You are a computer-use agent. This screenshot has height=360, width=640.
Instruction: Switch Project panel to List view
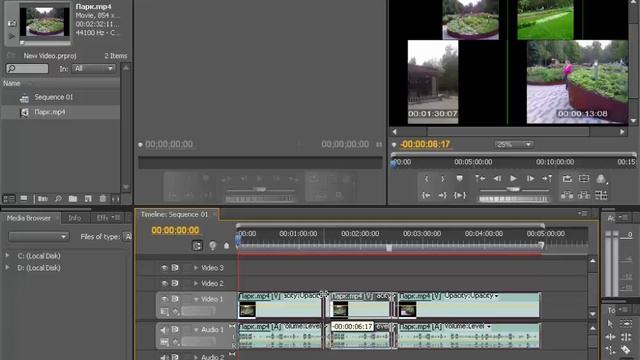tap(9, 199)
